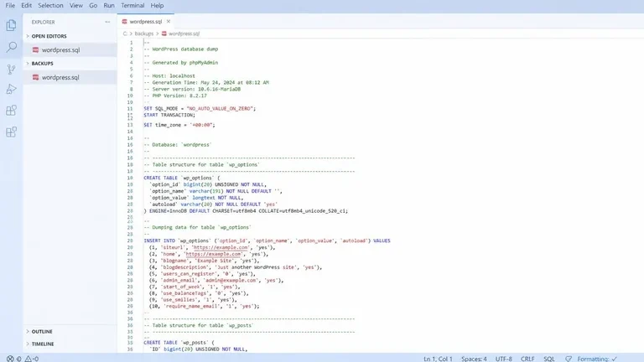This screenshot has height=362, width=644.
Task: Click the SET SQL_MODE statement line
Action: 200,108
